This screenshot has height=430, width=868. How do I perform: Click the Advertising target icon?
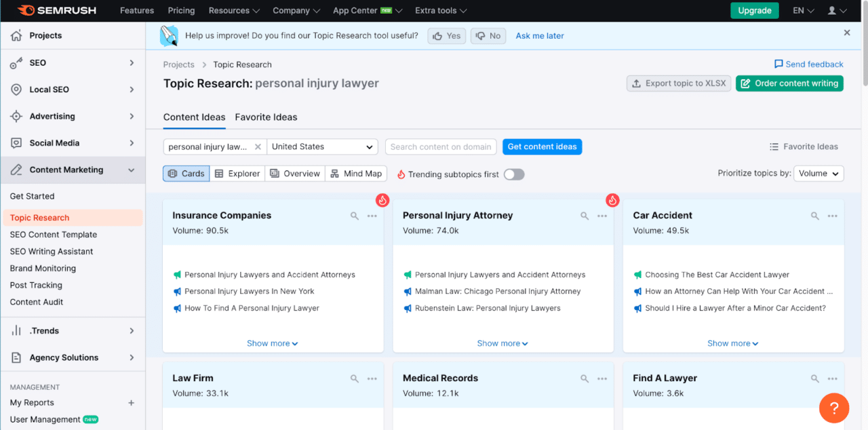coord(16,116)
